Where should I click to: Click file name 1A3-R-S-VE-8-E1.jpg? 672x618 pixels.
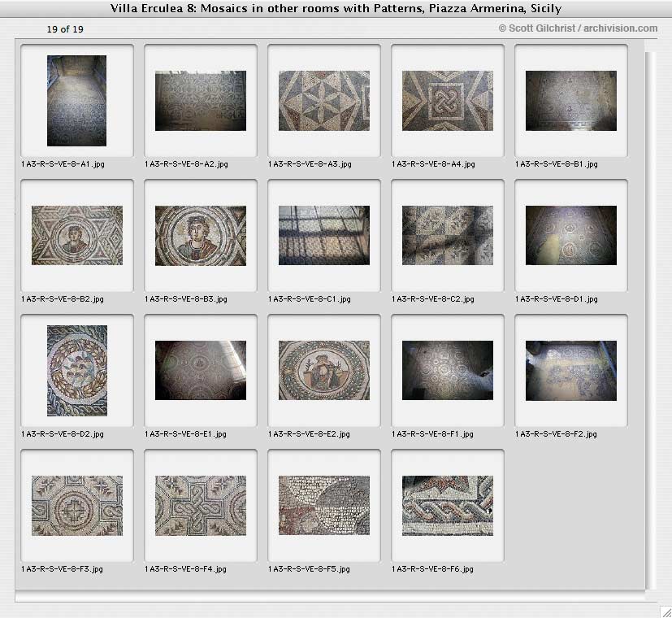[x=185, y=434]
